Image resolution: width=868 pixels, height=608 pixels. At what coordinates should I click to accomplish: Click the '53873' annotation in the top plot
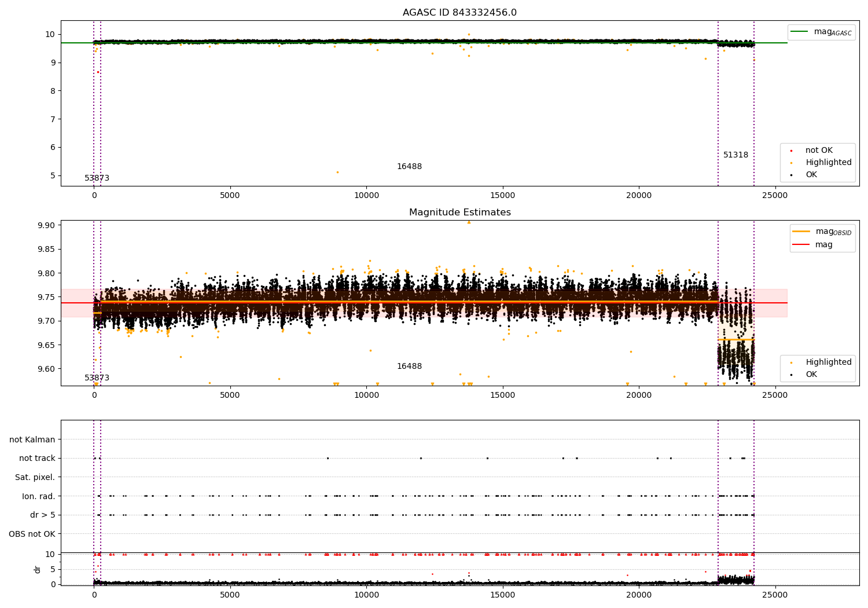point(97,178)
